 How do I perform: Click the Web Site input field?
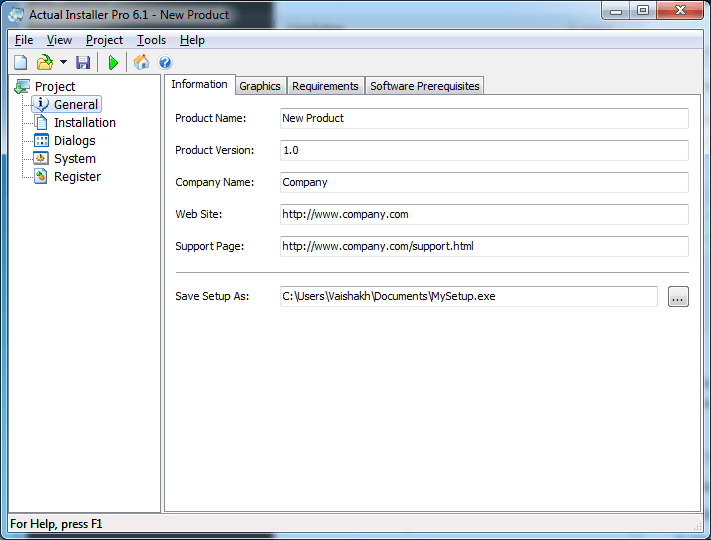(484, 214)
